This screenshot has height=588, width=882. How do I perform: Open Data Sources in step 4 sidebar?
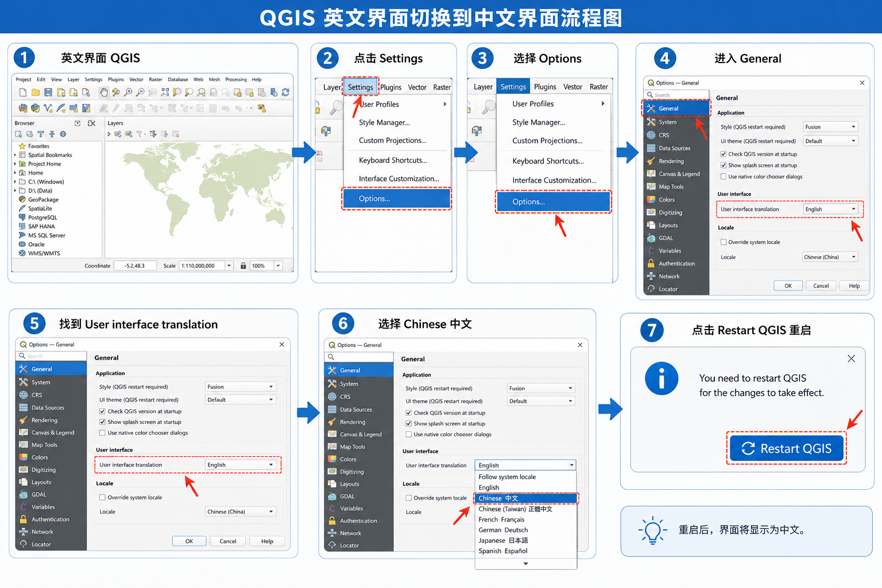[x=676, y=148]
